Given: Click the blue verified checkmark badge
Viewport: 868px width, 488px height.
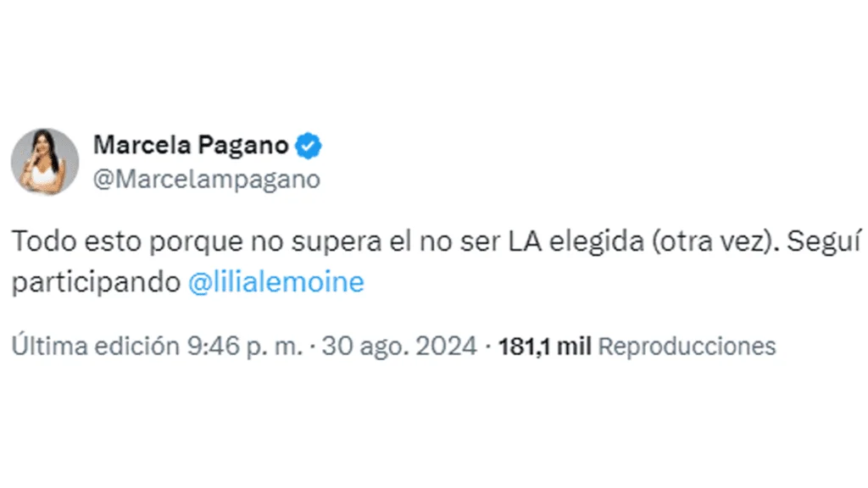Looking at the screenshot, I should pos(309,146).
